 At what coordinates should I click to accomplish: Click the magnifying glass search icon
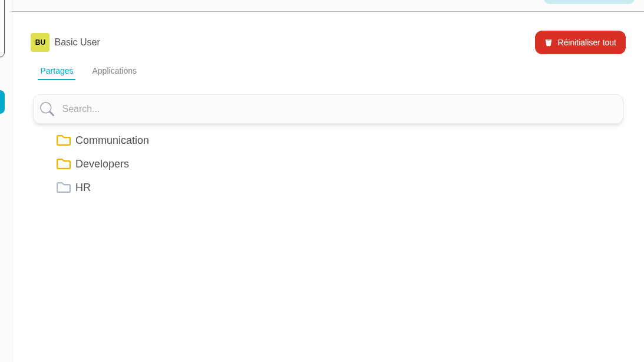point(47,109)
